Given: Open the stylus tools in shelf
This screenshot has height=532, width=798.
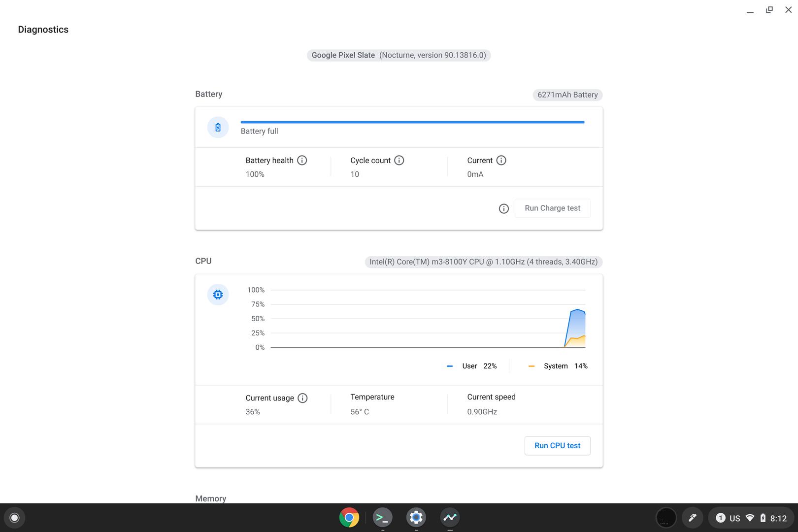Looking at the screenshot, I should [x=692, y=518].
